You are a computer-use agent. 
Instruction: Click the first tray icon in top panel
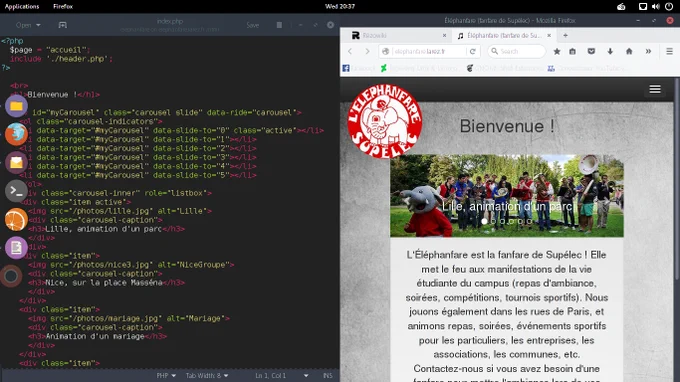point(621,7)
